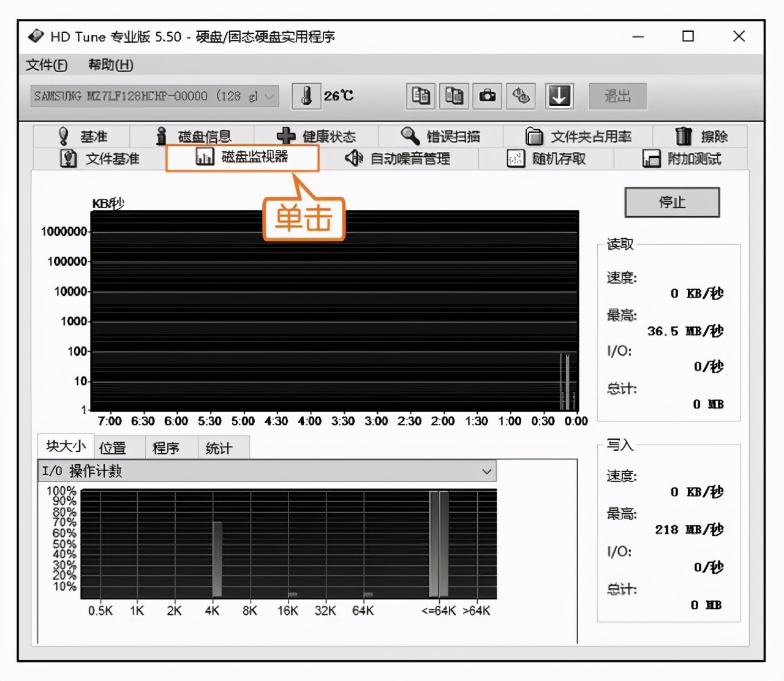Click the temperature thermometer icon

[x=306, y=96]
